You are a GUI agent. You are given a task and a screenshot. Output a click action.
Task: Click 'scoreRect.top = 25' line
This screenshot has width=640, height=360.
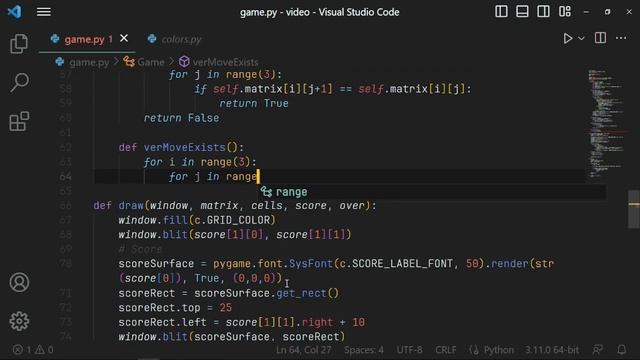(175, 308)
